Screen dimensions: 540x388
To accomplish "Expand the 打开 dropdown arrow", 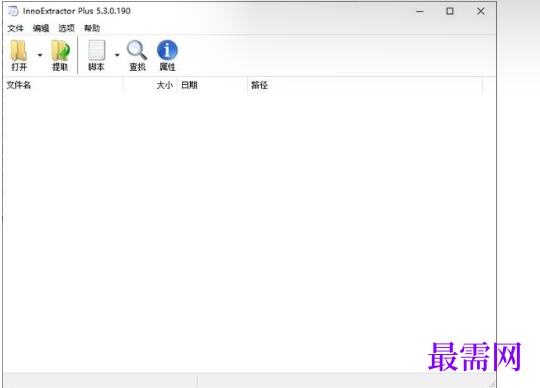I will (x=40, y=55).
